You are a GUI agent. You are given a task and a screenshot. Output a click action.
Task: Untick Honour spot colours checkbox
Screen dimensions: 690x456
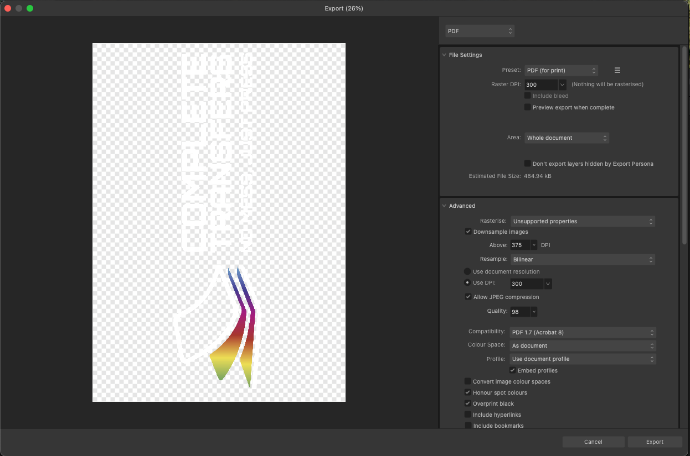pyautogui.click(x=467, y=392)
